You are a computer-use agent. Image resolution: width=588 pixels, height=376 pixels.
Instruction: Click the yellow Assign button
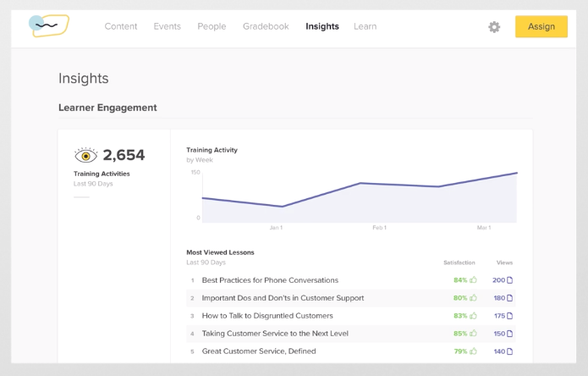pyautogui.click(x=541, y=26)
